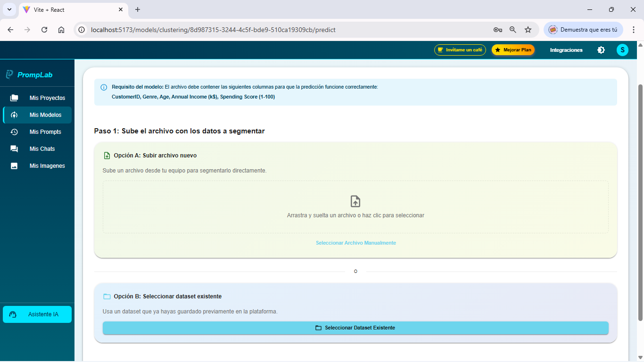Click 'Opción A: Subir archivo nuevo' title

(155, 156)
